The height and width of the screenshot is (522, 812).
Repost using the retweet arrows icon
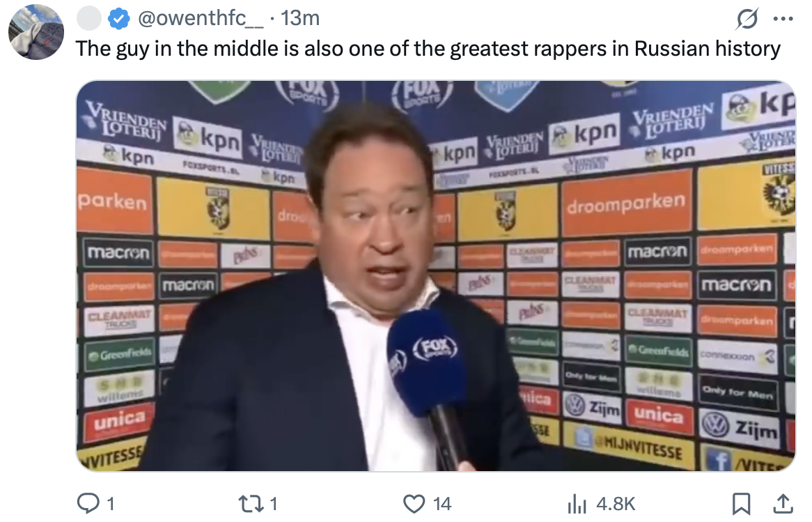(x=251, y=503)
